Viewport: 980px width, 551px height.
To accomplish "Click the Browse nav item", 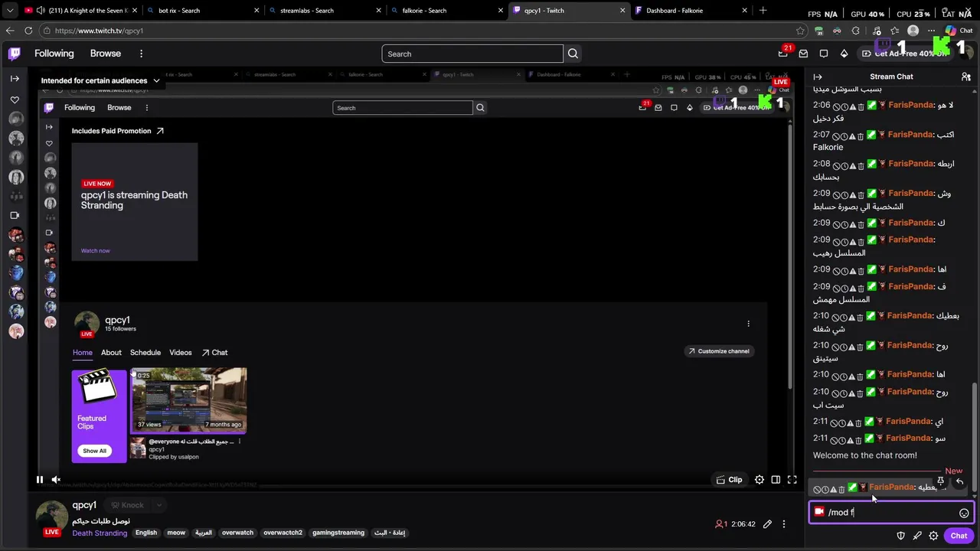I will coord(106,54).
